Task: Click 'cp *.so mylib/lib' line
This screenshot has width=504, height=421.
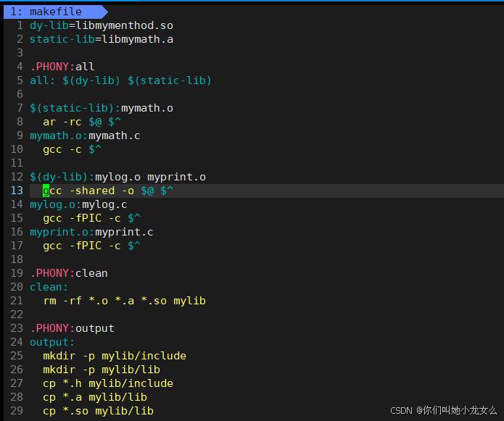Action: 98,411
